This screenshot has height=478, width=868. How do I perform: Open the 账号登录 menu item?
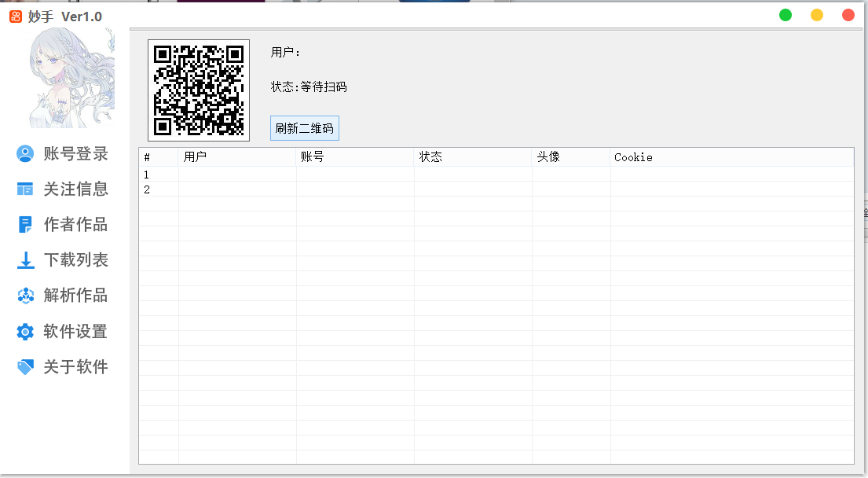(75, 154)
